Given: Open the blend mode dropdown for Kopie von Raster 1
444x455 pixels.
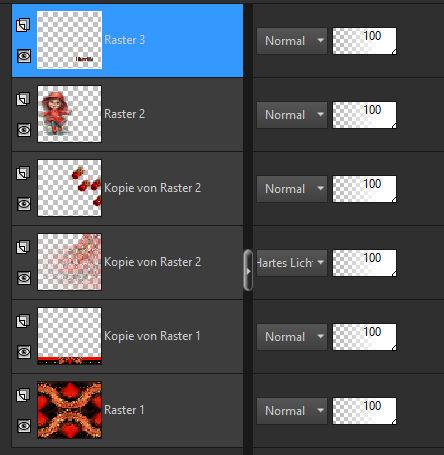Looking at the screenshot, I should [292, 337].
